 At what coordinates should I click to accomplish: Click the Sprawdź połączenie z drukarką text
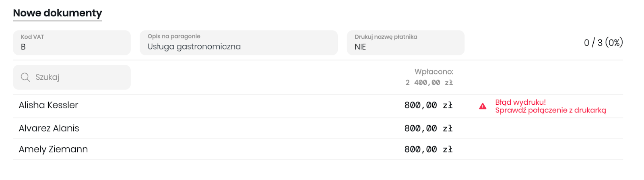[551, 110]
